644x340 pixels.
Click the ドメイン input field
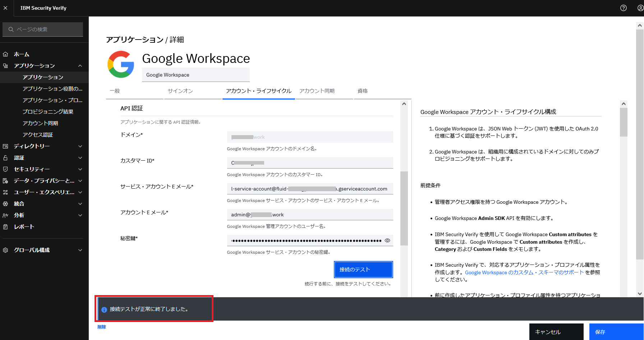click(x=310, y=137)
